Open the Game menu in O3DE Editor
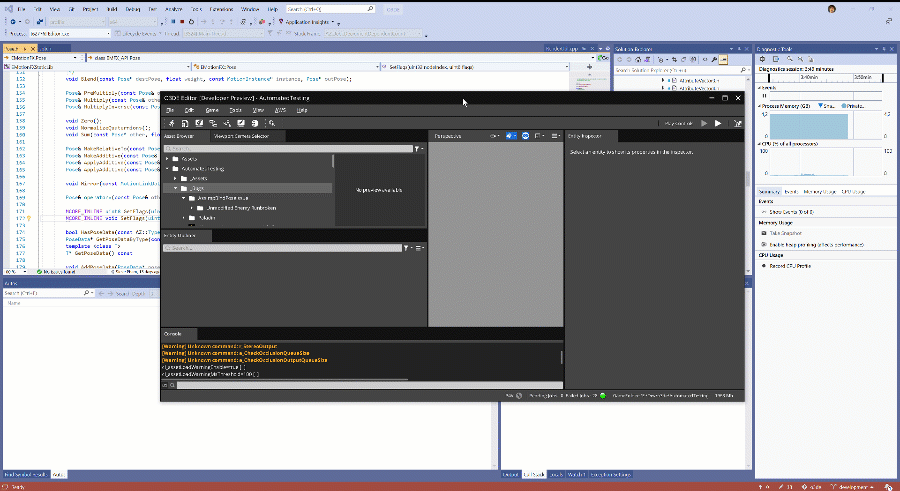This screenshot has width=900, height=491. 212,110
